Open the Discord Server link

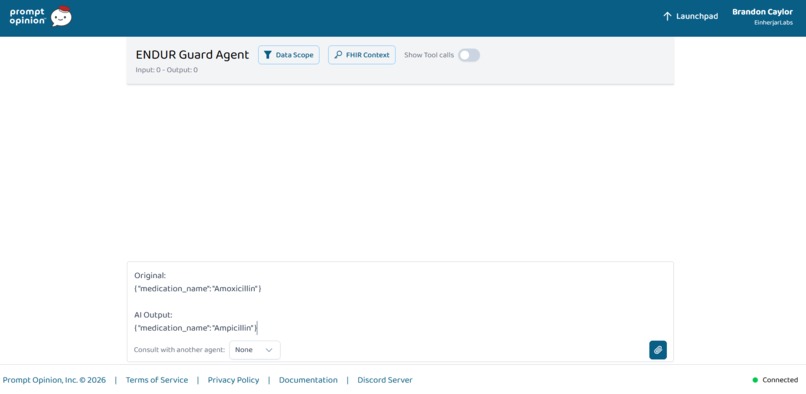[385, 380]
